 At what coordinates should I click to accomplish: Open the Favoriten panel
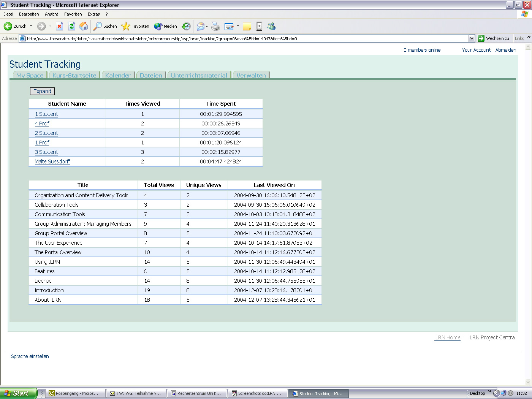point(135,26)
